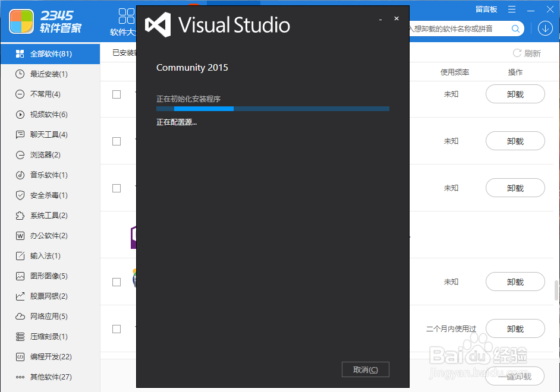560x392 pixels.
Task: Open 办公软件(2) W icon category
Action: (20, 236)
